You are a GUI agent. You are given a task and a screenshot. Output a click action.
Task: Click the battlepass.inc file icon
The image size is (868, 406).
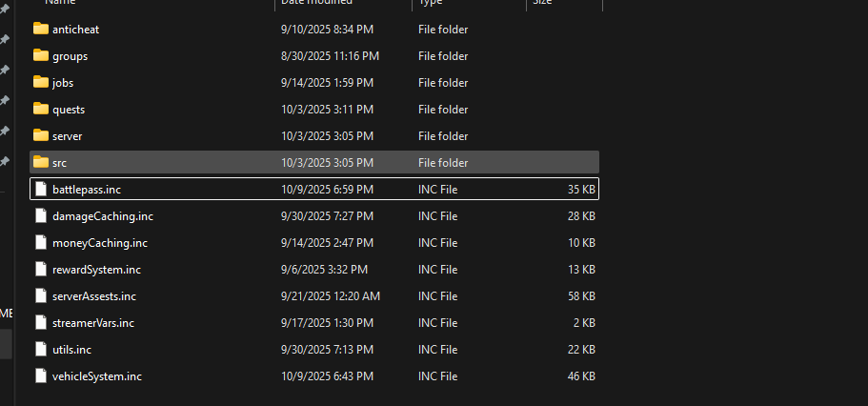[41, 189]
